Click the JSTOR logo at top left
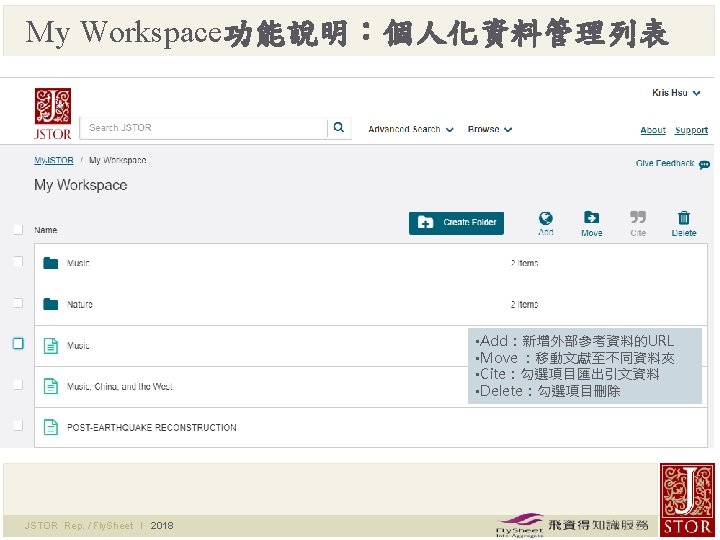Viewport: 720px width, 540px height. [x=53, y=113]
